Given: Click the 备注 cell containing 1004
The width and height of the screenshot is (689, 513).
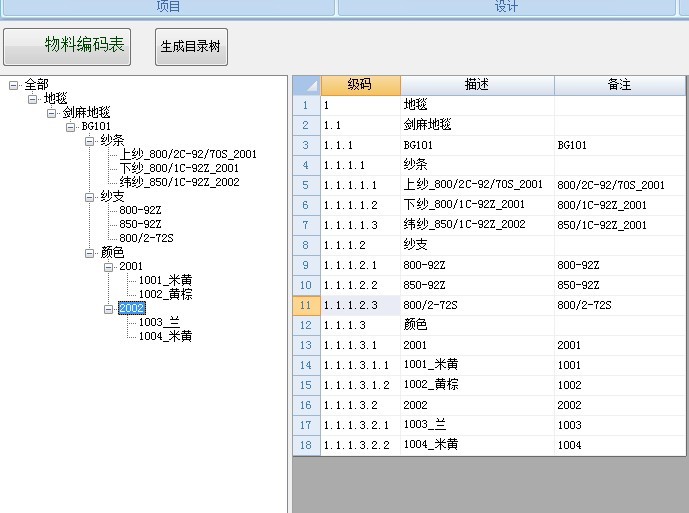Looking at the screenshot, I should click(x=619, y=445).
